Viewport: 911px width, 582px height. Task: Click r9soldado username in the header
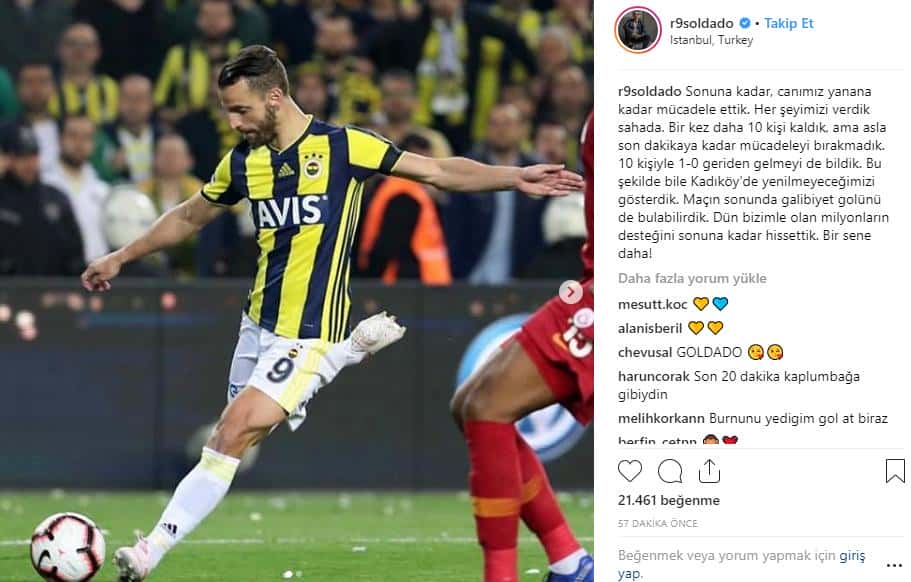pos(701,23)
